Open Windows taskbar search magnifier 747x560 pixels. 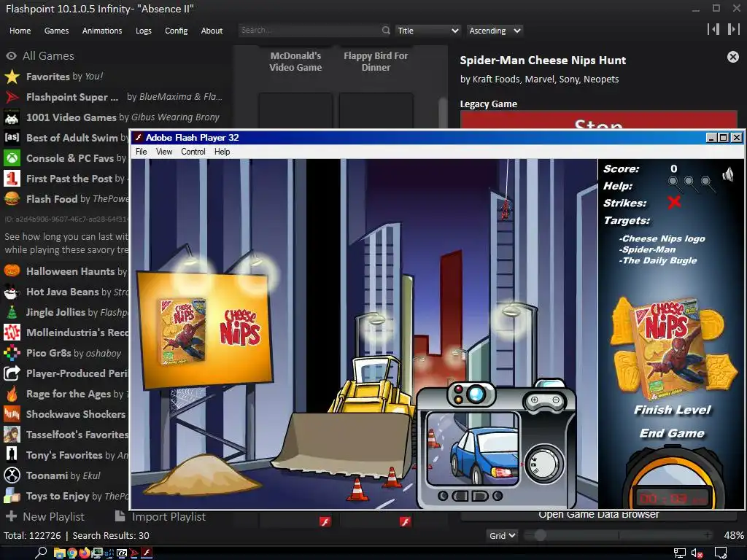pyautogui.click(x=41, y=553)
